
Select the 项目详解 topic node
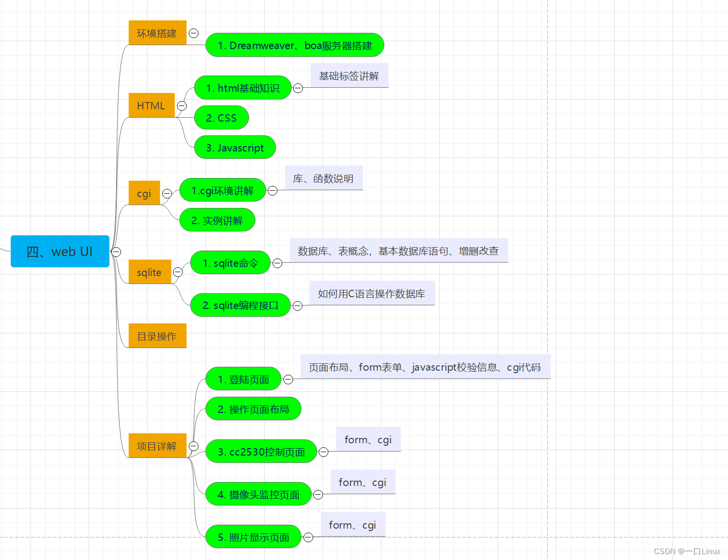pos(157,446)
